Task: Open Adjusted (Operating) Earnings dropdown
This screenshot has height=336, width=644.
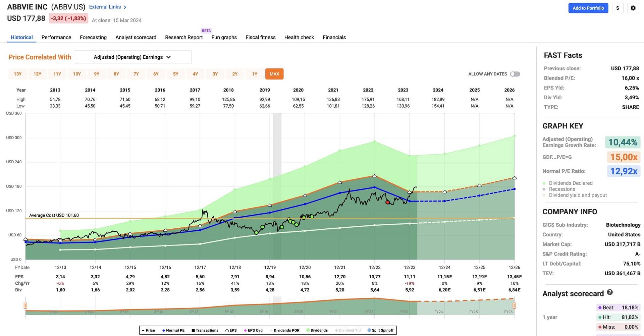Action: pos(133,57)
